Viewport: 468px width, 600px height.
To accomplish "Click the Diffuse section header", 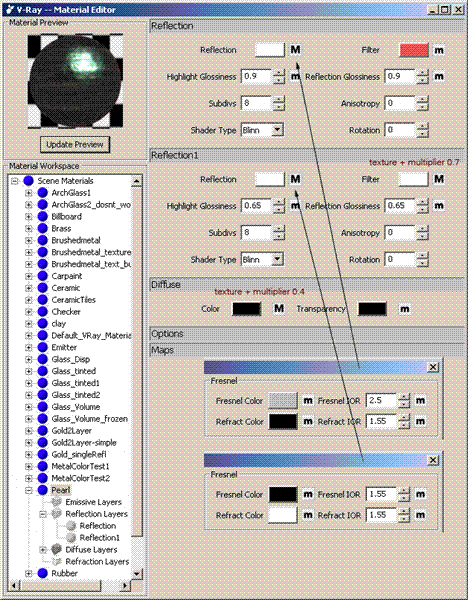I will (307, 284).
